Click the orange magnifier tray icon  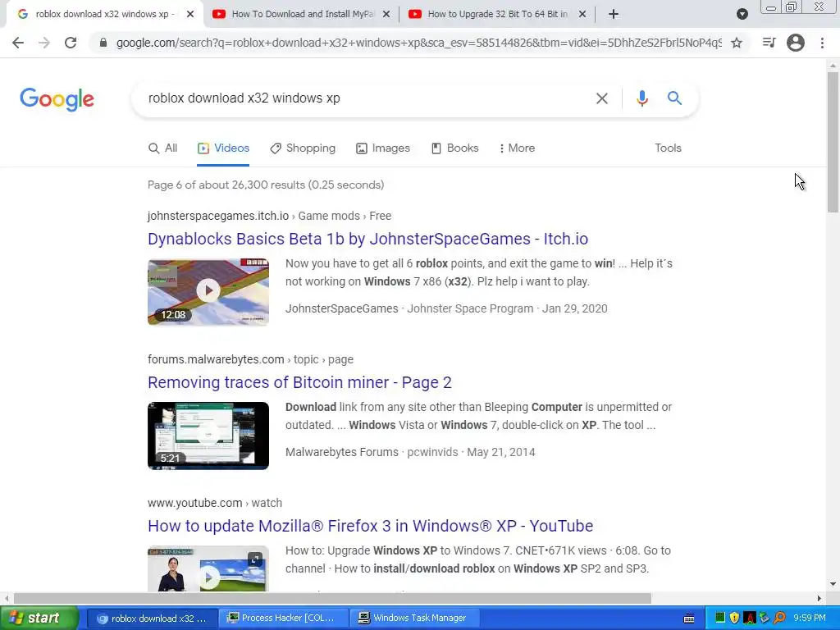click(x=779, y=619)
